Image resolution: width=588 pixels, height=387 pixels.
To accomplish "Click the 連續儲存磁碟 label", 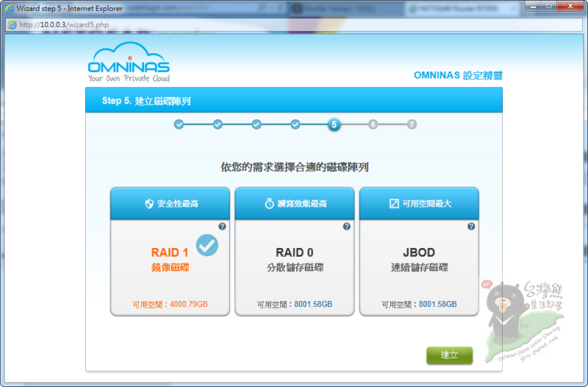I will tap(419, 268).
